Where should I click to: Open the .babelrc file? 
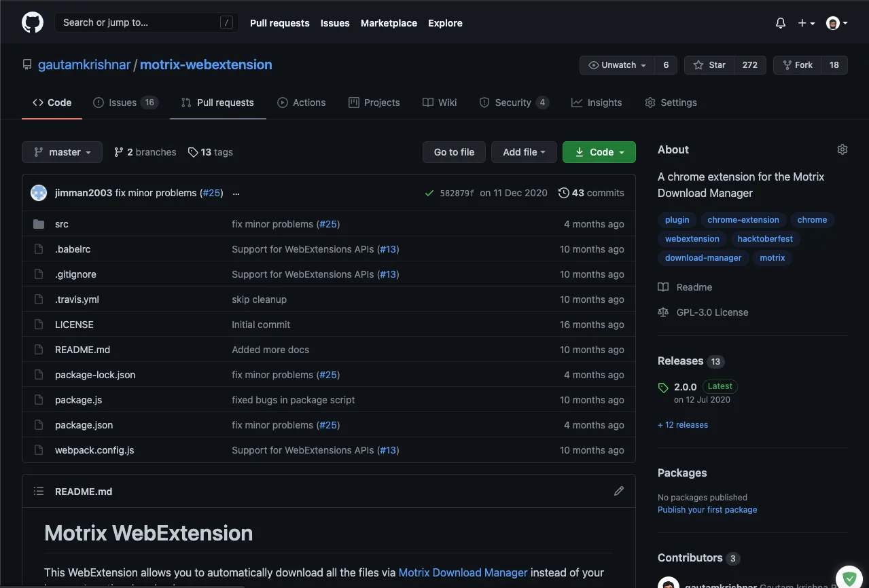pos(73,249)
